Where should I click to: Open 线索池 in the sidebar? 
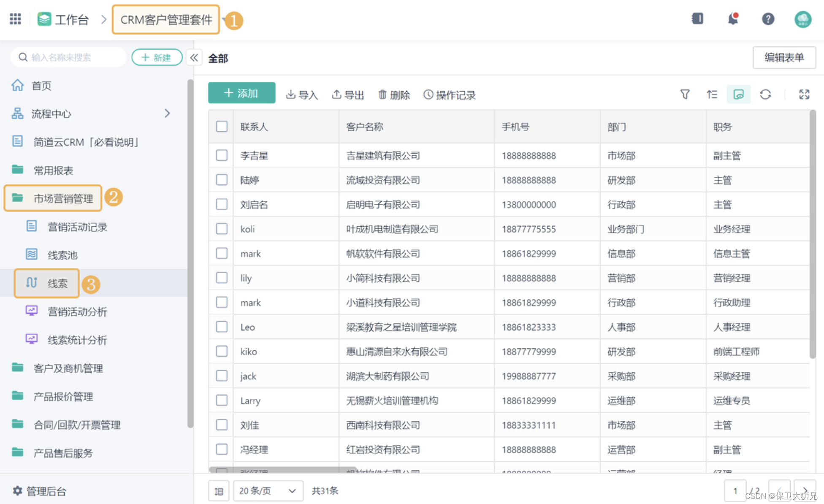coord(62,255)
